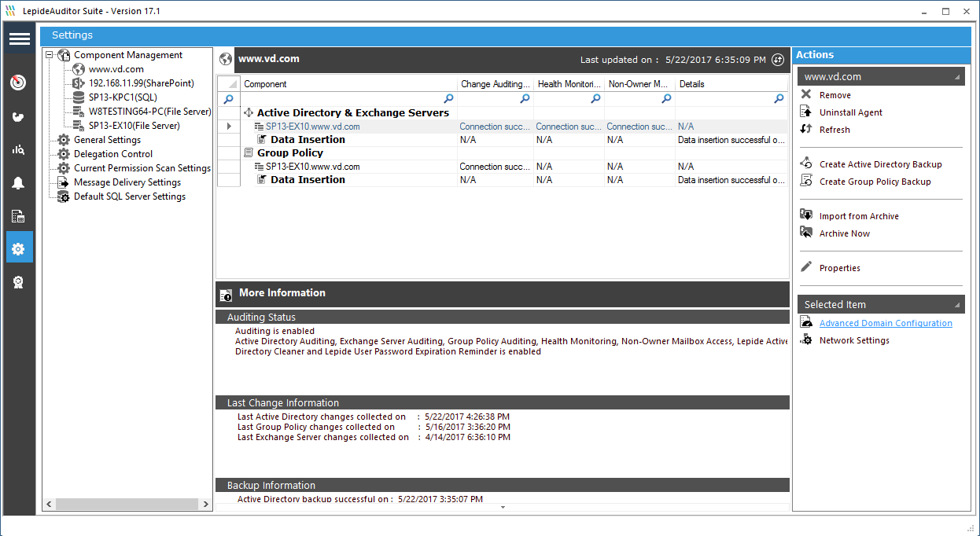This screenshot has height=536, width=980.
Task: Open General Settings
Action: pos(107,140)
